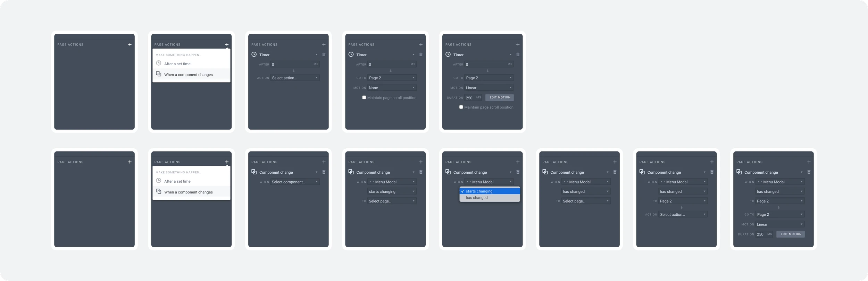Add page action in Timer panel with Motion None
This screenshot has width=868, height=281.
pyautogui.click(x=421, y=44)
